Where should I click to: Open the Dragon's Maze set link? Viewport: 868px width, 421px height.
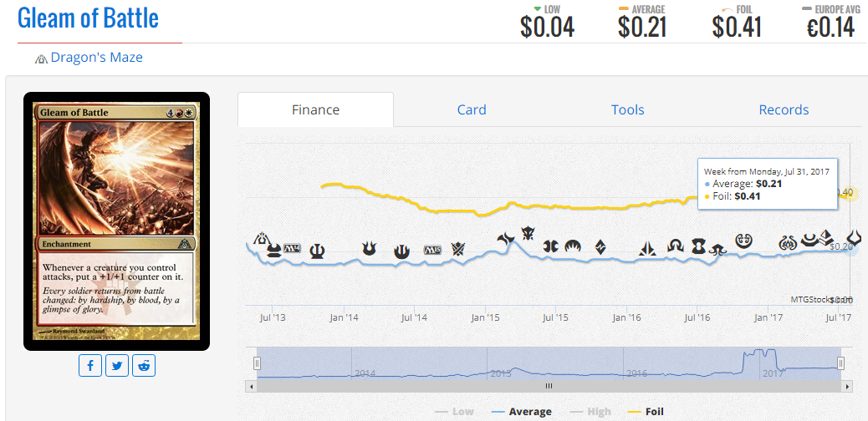coord(97,57)
